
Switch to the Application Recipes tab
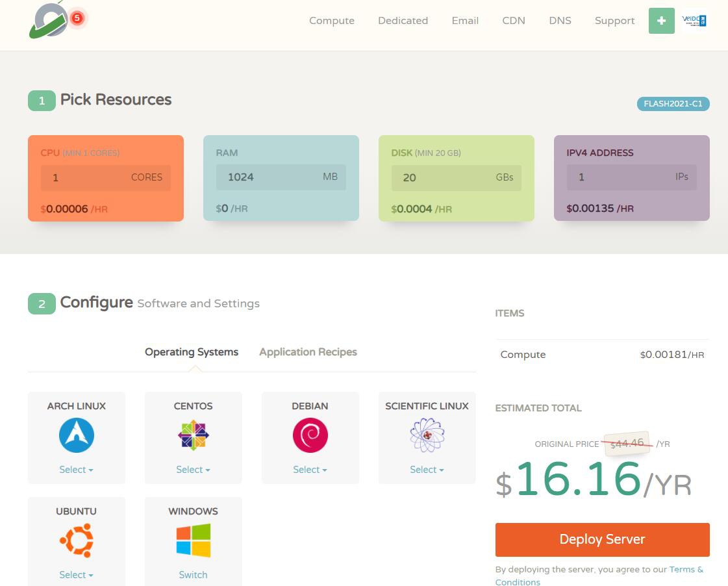pyautogui.click(x=308, y=352)
